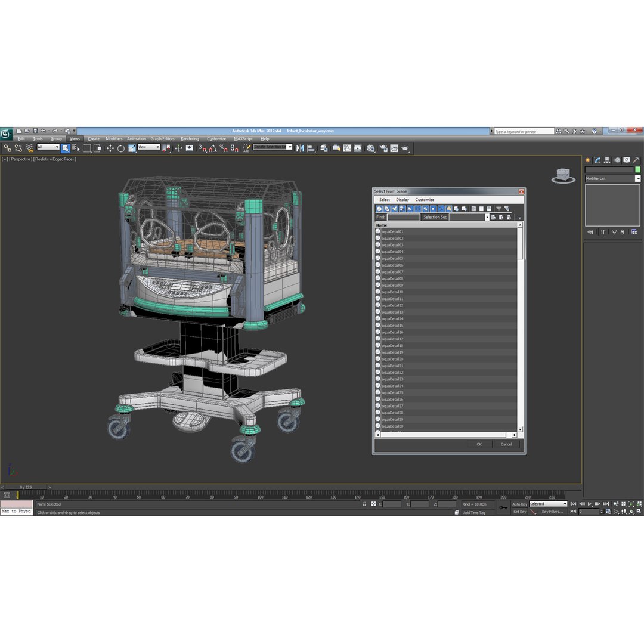This screenshot has width=644, height=644.
Task: Click the 3ds Max application button
Action: (x=6, y=134)
